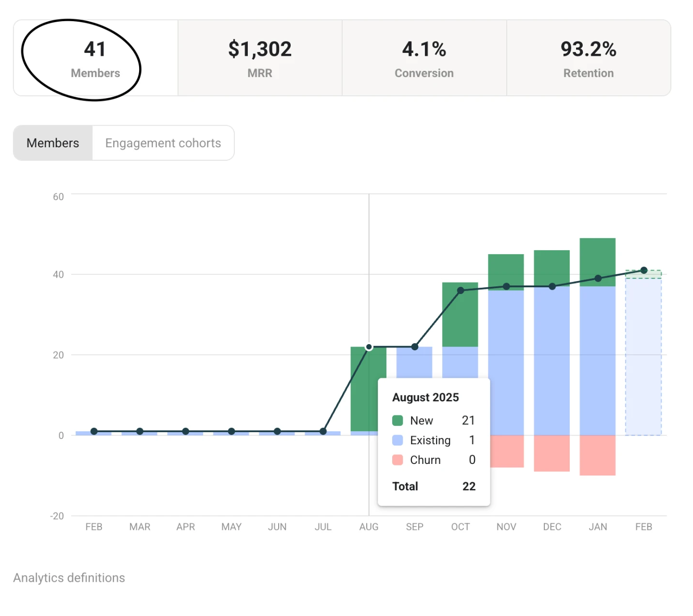Click the pink Churn swatch in tooltip

(x=398, y=460)
